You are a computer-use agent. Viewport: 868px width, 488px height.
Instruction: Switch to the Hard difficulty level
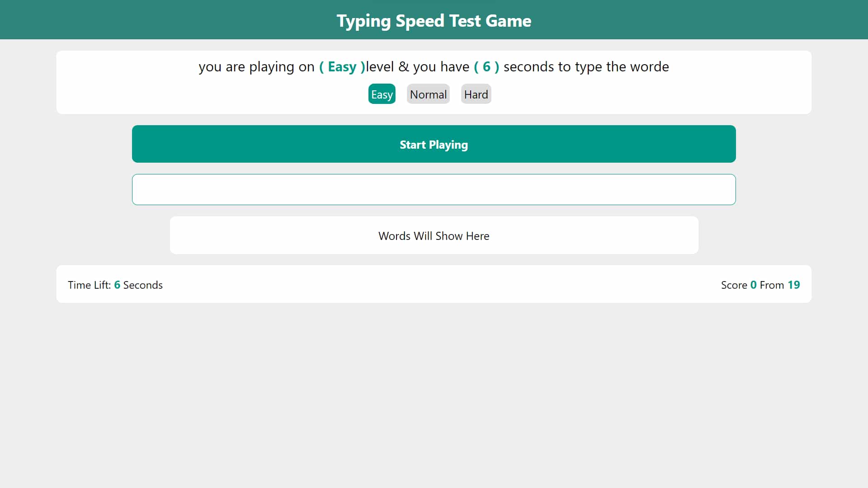tap(476, 94)
